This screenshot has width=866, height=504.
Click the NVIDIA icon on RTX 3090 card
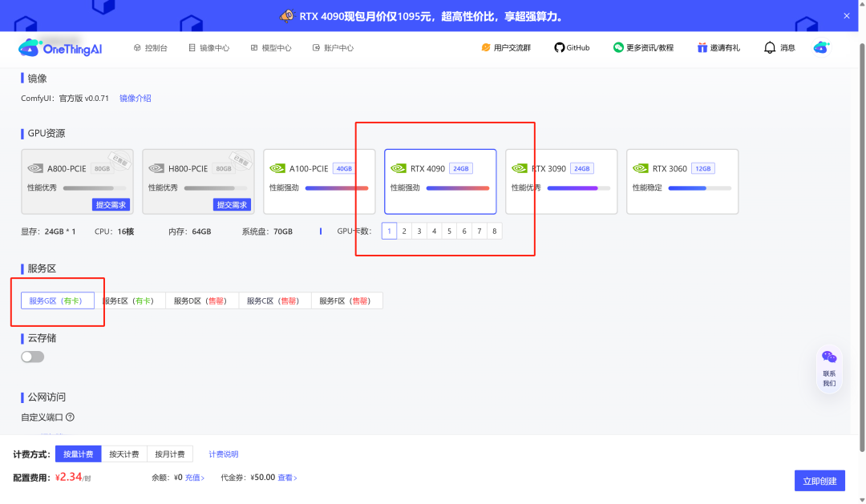click(x=519, y=168)
